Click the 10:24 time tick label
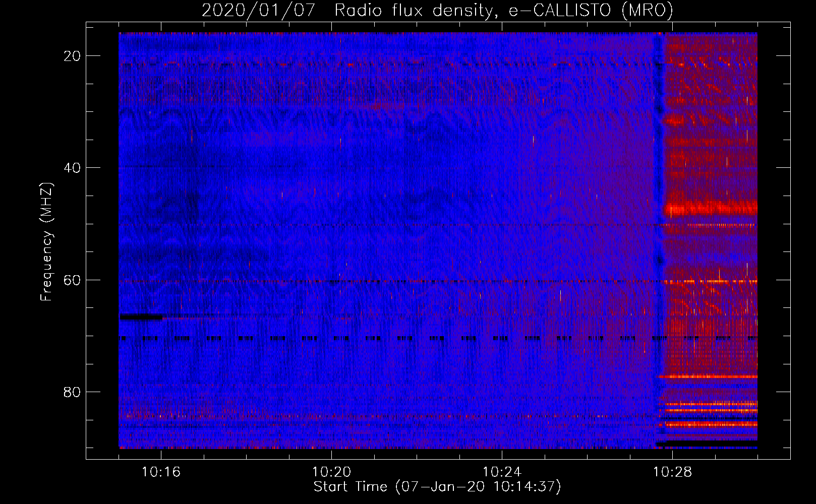This screenshot has width=816, height=504. [x=502, y=472]
